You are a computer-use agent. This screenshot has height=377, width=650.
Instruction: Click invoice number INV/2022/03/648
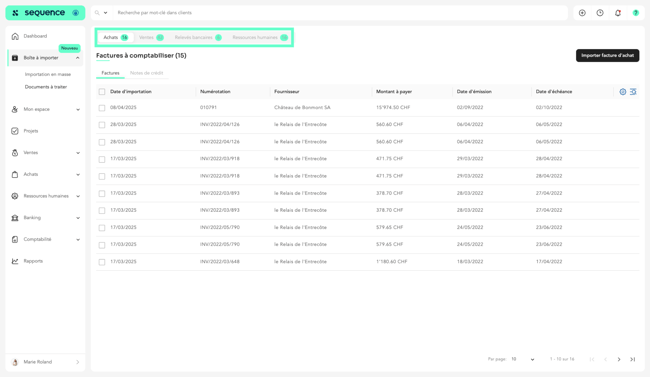[x=220, y=262]
